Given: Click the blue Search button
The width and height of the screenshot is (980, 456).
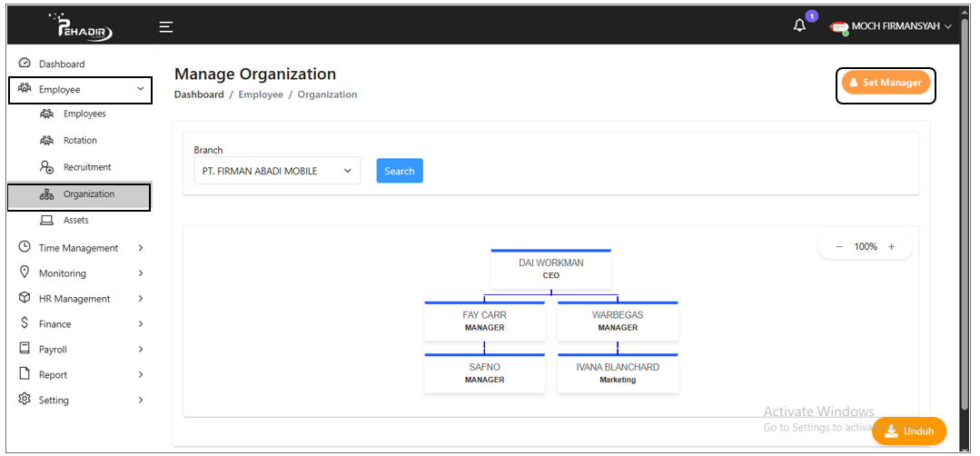Looking at the screenshot, I should tap(400, 171).
